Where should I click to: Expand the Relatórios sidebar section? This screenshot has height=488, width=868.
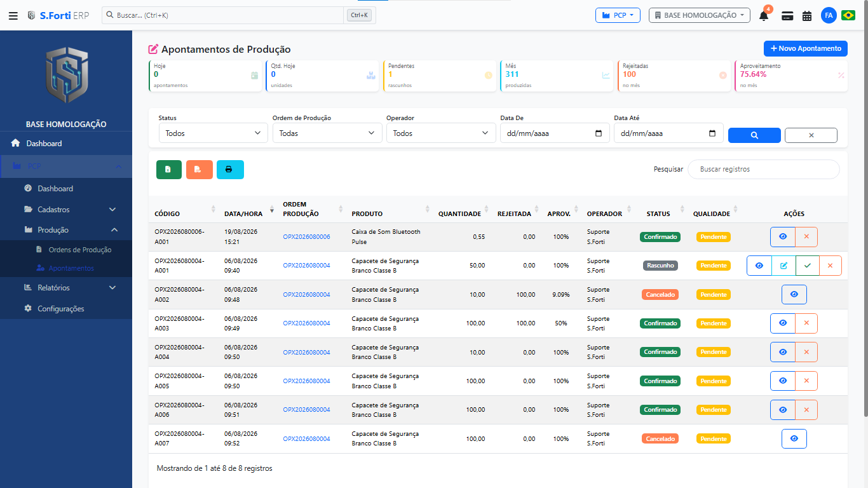[x=66, y=287]
